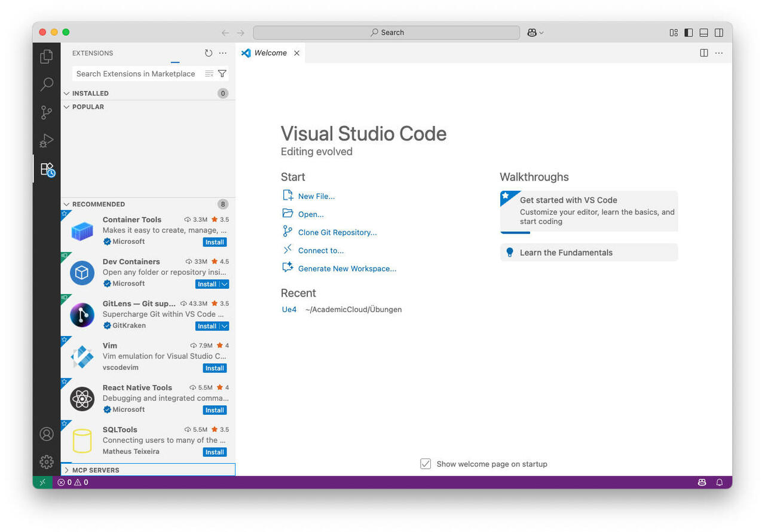The width and height of the screenshot is (765, 532).
Task: Open the Get started with VS Code walkthrough
Action: point(589,210)
